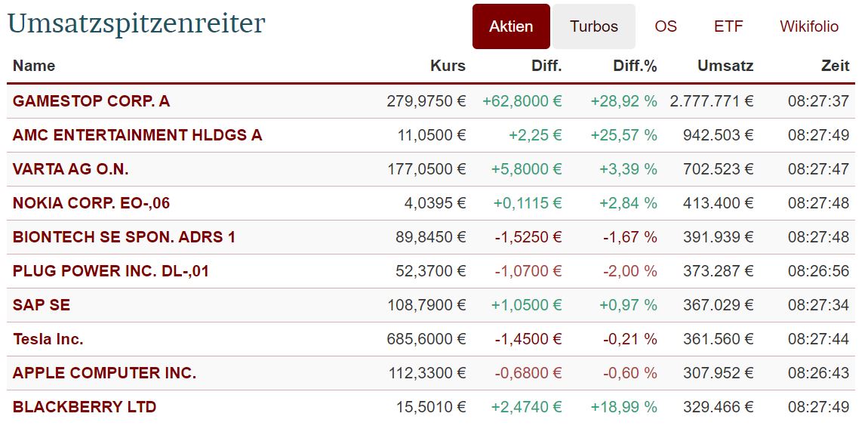Select BIONTECH SE SPON. ADRS 1
Image resolution: width=868 pixels, height=438 pixels.
[124, 237]
